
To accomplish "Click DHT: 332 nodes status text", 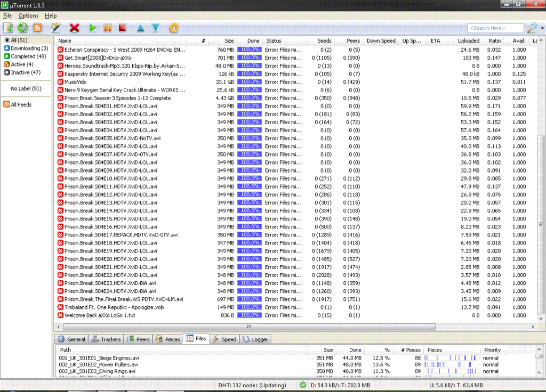I will pos(252,385).
